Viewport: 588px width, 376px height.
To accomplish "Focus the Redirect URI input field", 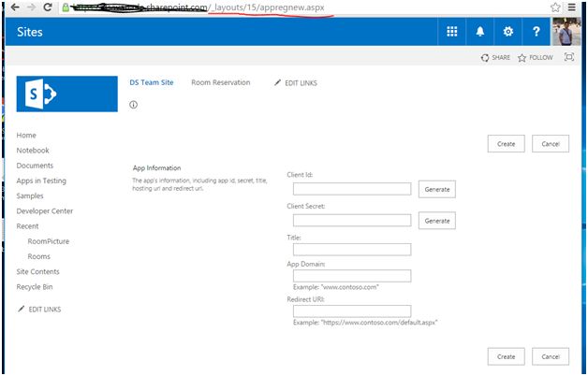I will (x=352, y=311).
